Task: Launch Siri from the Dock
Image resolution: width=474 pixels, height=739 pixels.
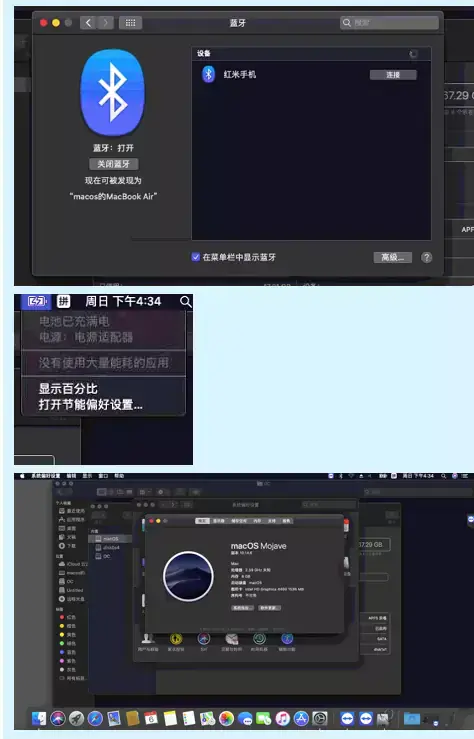Action: tap(58, 718)
